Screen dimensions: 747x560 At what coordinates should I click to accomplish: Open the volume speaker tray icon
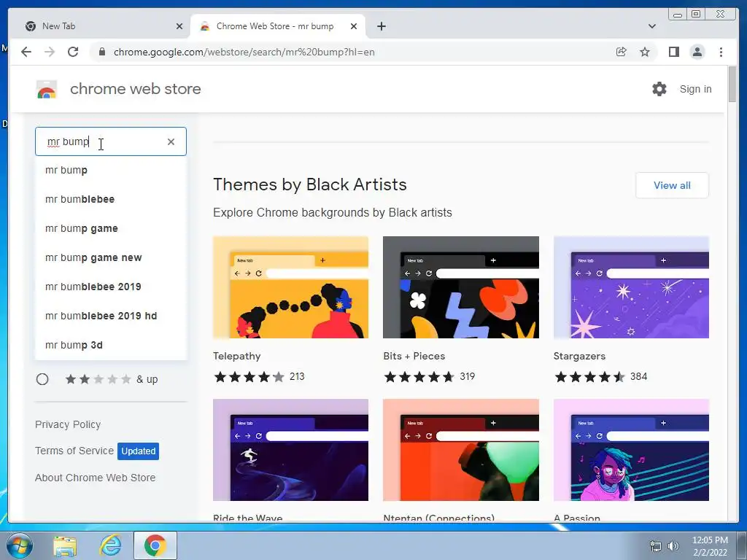tap(673, 546)
